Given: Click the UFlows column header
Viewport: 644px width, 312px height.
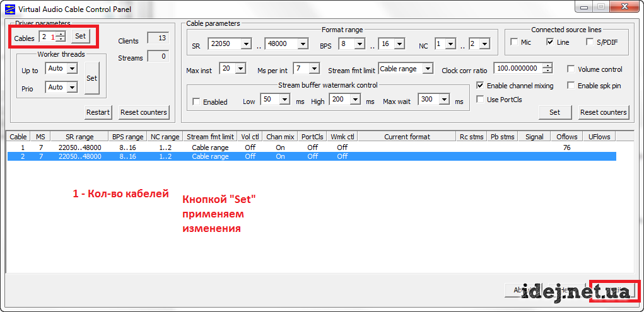Looking at the screenshot, I should pos(599,137).
